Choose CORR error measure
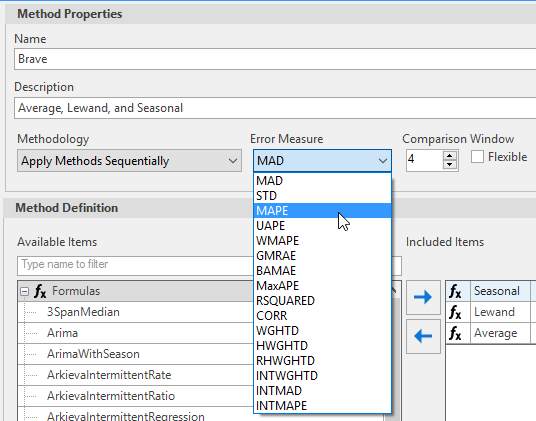The height and width of the screenshot is (421, 536). coord(322,316)
